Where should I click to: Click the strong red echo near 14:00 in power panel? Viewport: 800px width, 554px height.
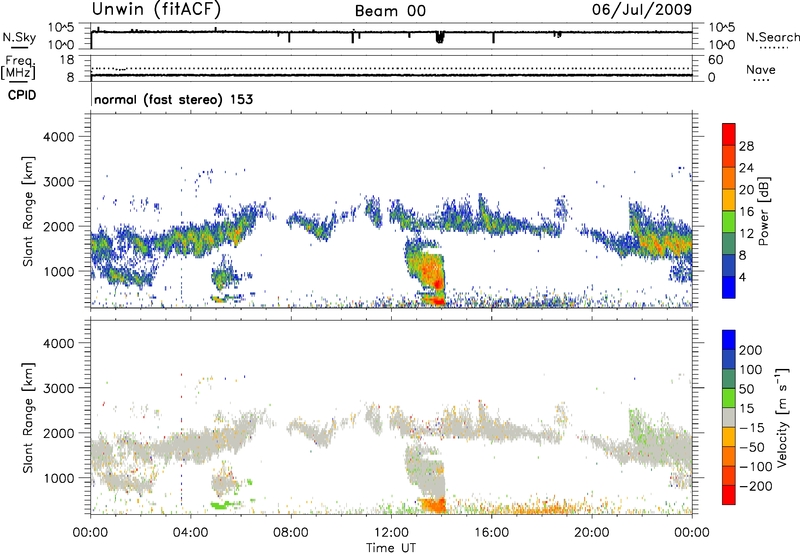click(x=437, y=282)
